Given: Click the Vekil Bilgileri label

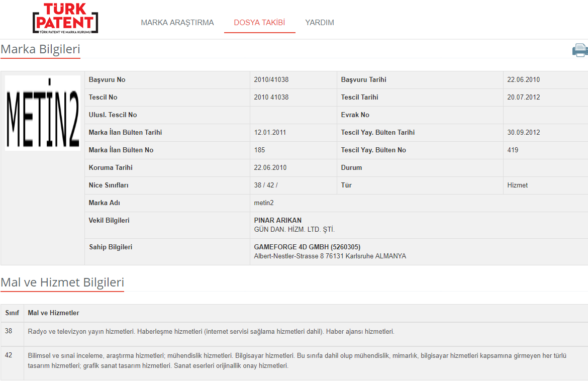Looking at the screenshot, I should click(109, 221).
